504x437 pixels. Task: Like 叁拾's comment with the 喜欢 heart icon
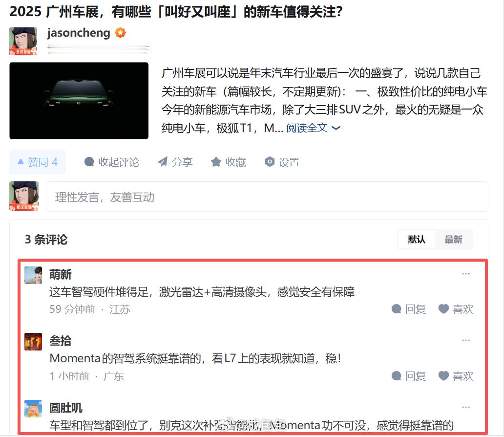[x=443, y=376]
